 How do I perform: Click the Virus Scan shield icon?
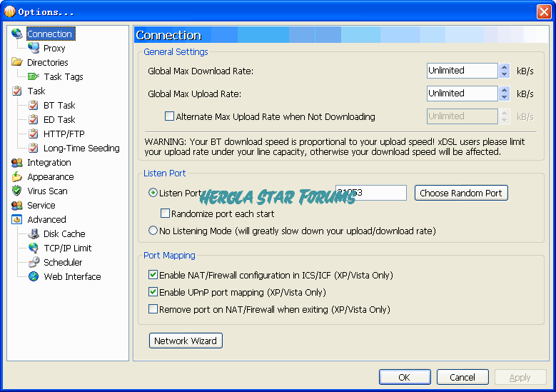(17, 191)
